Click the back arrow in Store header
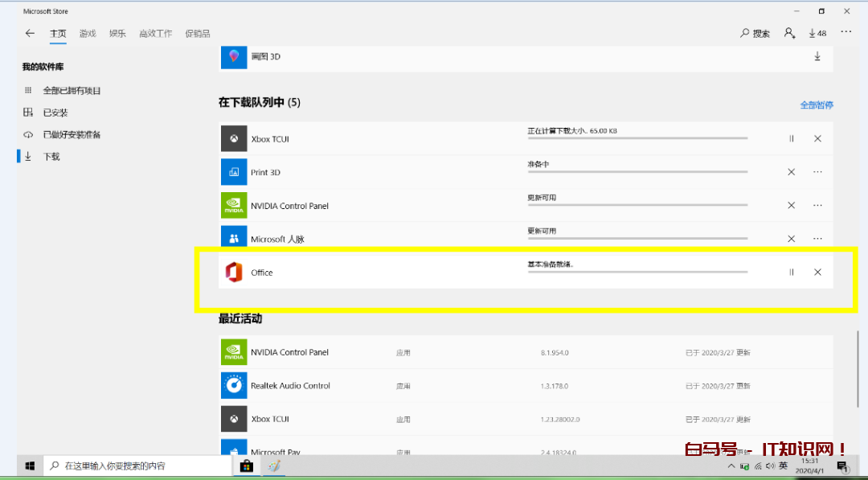The height and width of the screenshot is (480, 868). pyautogui.click(x=30, y=33)
